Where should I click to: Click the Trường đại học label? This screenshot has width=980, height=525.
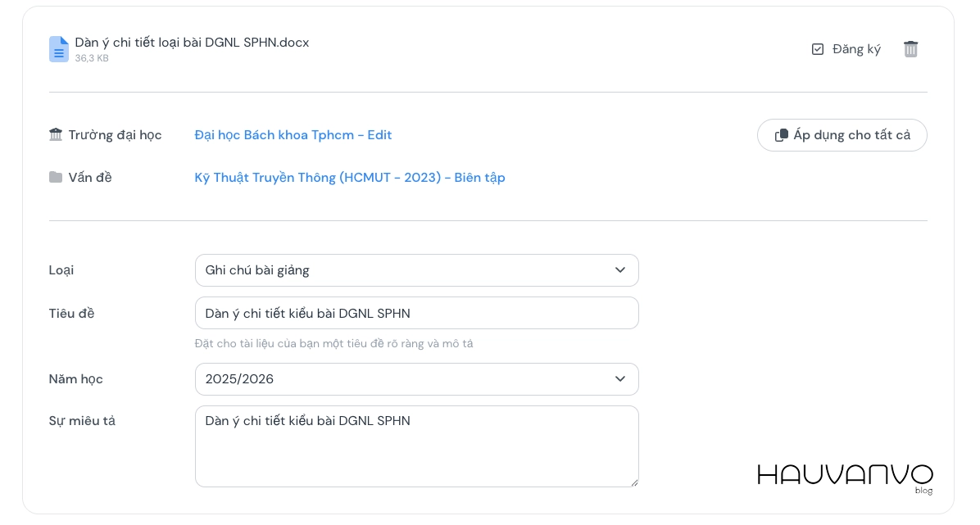(x=115, y=135)
